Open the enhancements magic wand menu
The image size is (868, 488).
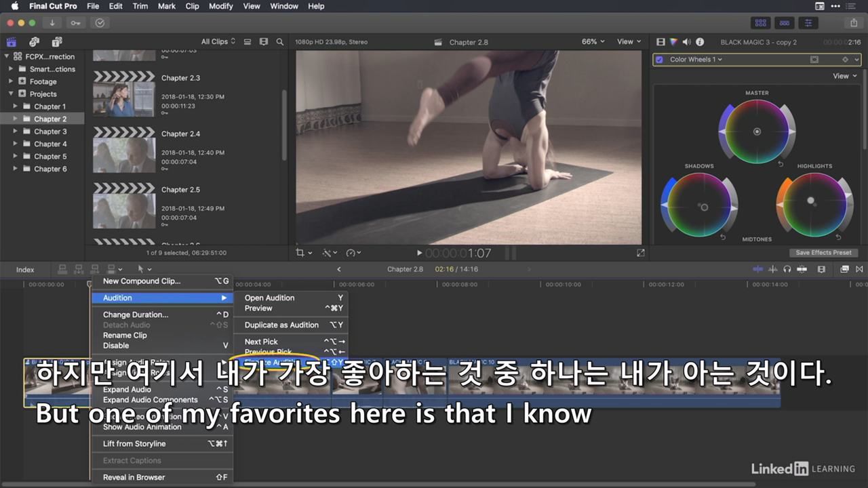tap(330, 253)
